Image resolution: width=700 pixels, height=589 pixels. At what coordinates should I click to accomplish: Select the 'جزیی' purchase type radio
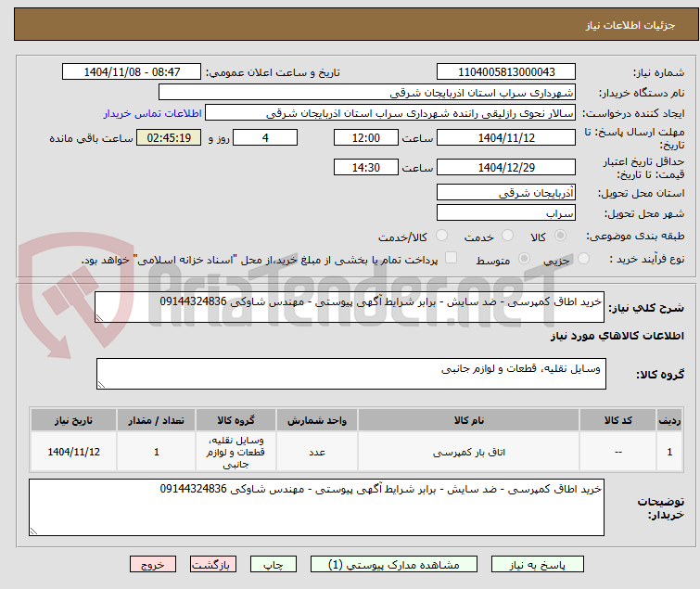583,259
